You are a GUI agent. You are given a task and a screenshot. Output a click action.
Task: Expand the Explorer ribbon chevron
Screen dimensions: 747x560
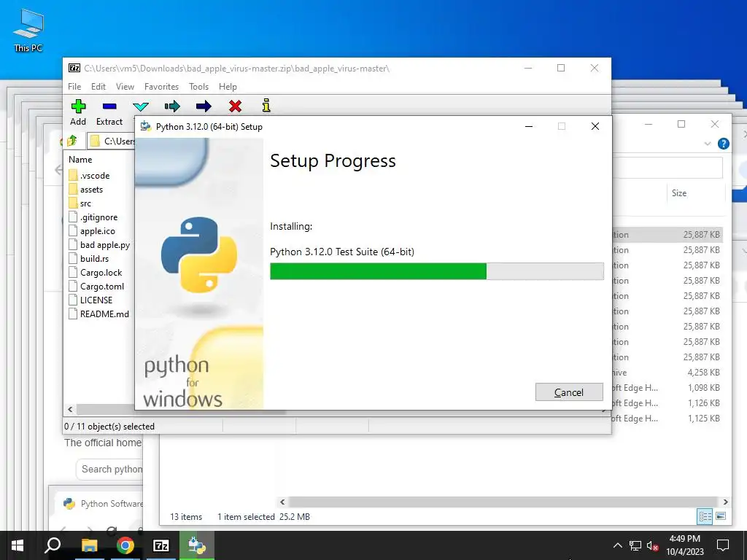(708, 144)
